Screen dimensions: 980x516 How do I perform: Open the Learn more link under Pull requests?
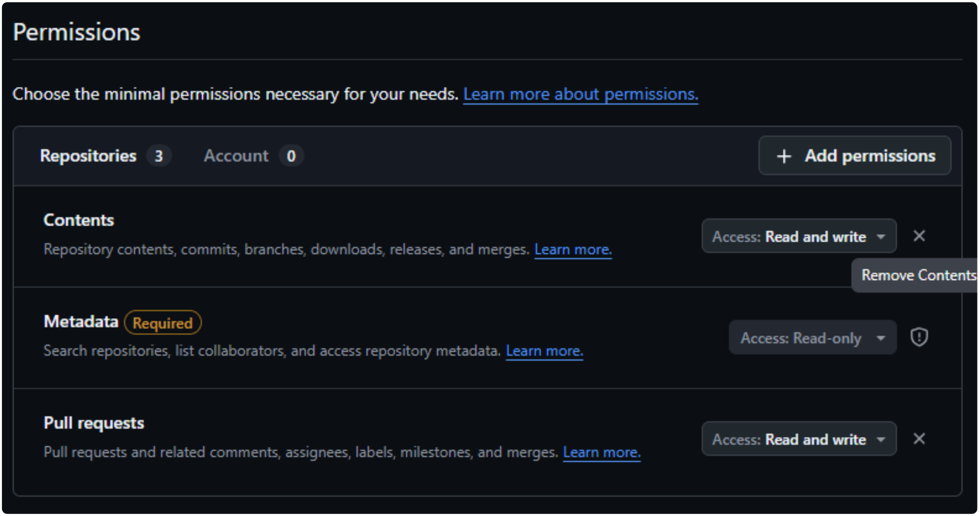point(601,452)
